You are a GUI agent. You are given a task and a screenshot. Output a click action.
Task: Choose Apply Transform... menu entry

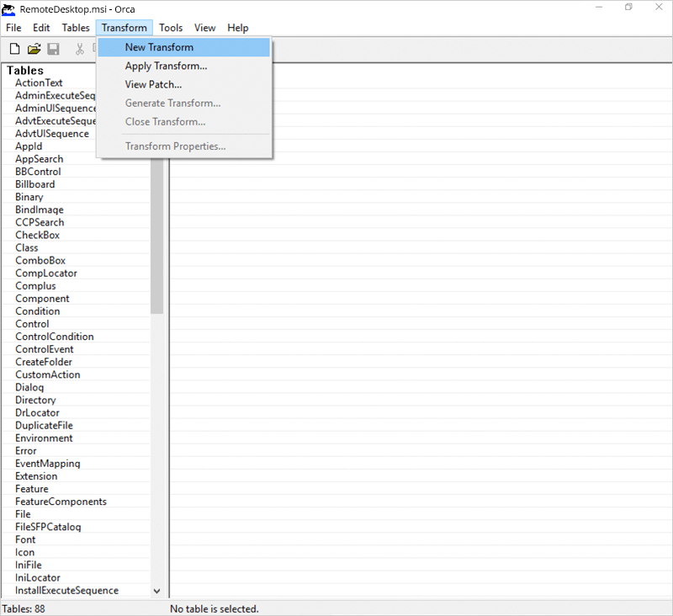166,66
